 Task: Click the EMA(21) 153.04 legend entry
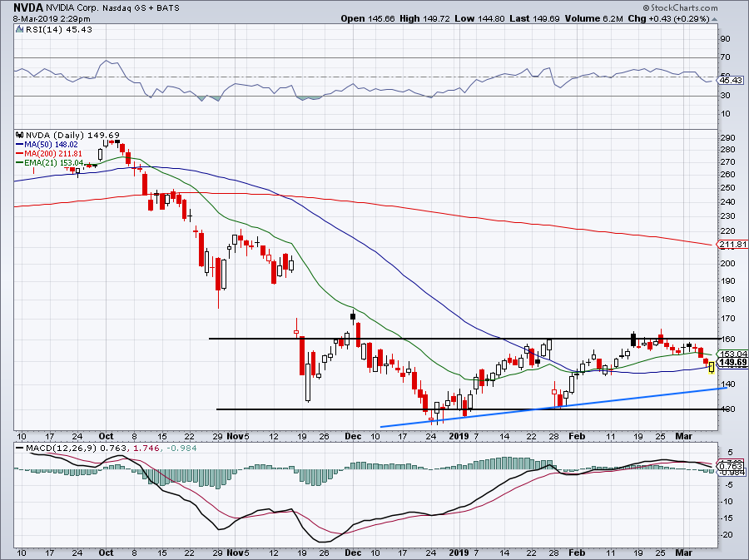[x=54, y=163]
